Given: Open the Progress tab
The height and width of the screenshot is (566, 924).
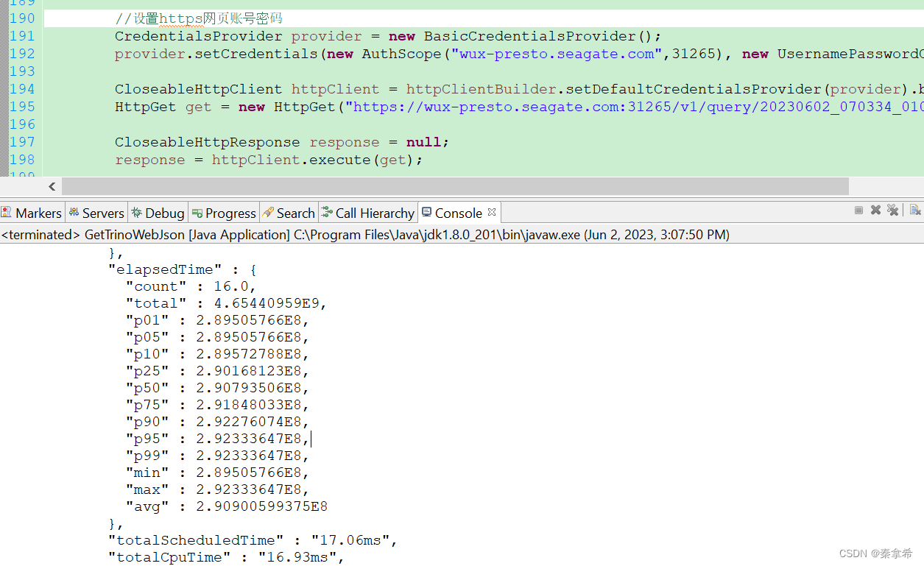Looking at the screenshot, I should [x=230, y=212].
